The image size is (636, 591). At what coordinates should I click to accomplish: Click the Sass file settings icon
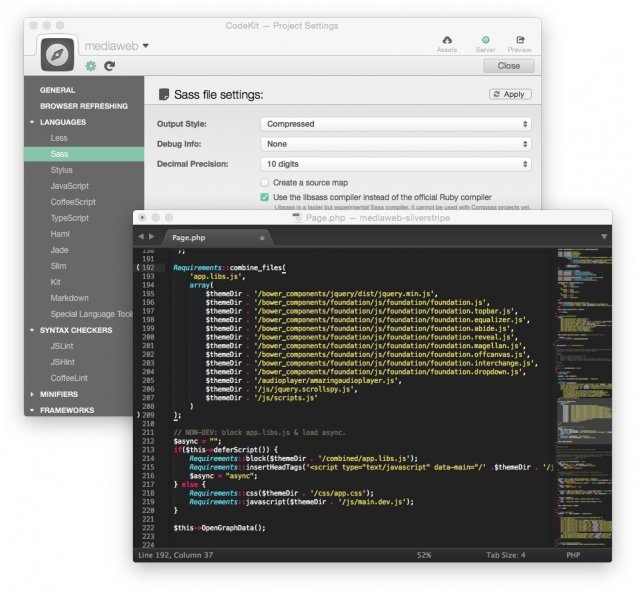pos(164,95)
